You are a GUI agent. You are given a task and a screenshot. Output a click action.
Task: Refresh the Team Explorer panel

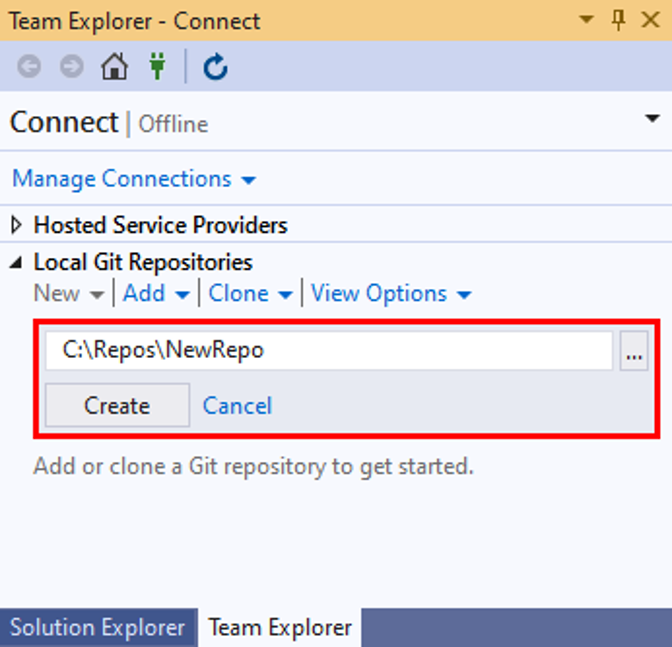pos(215,67)
